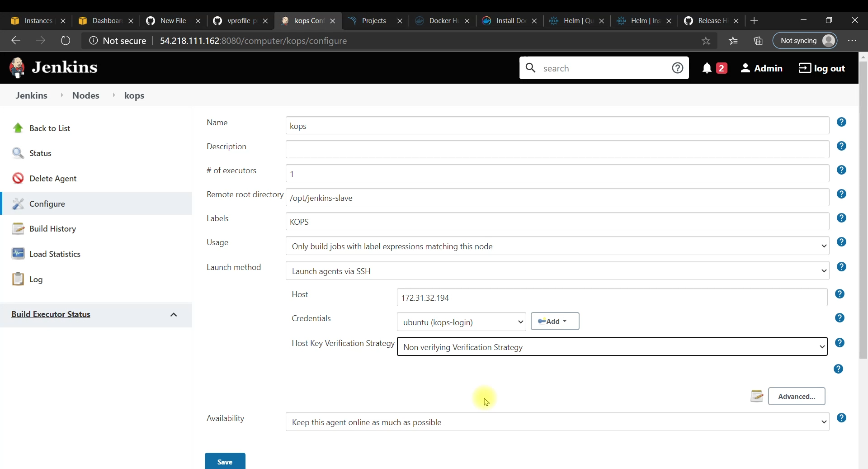Screen dimensions: 868x469
Task: Switch to the Docker Hub browser tab
Action: 443,21
